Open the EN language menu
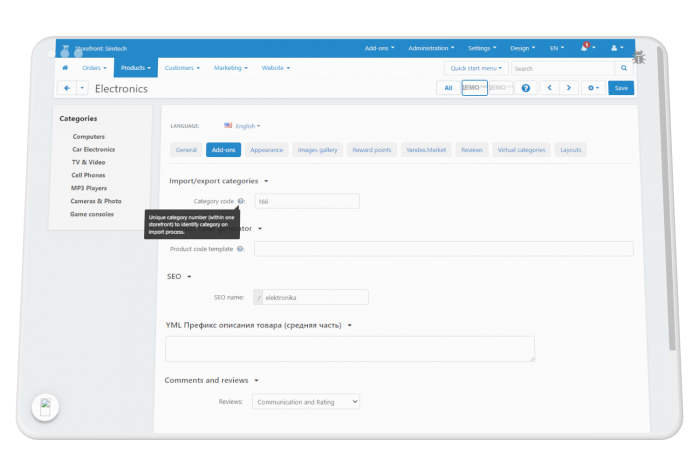The width and height of the screenshot is (700, 466). point(557,48)
